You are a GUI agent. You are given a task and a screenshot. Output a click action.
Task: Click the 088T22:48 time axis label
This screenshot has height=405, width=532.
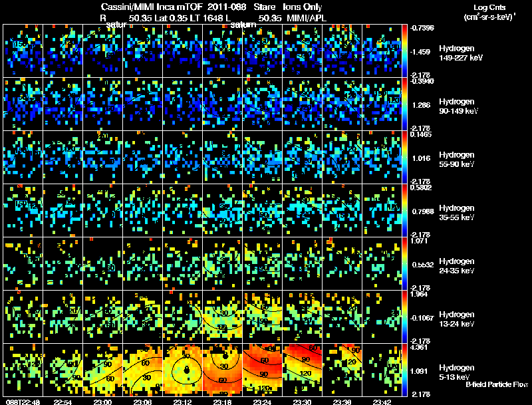(23, 402)
